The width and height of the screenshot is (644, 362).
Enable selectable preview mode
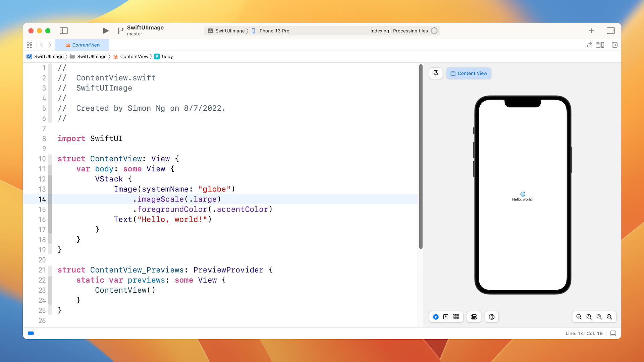[446, 317]
